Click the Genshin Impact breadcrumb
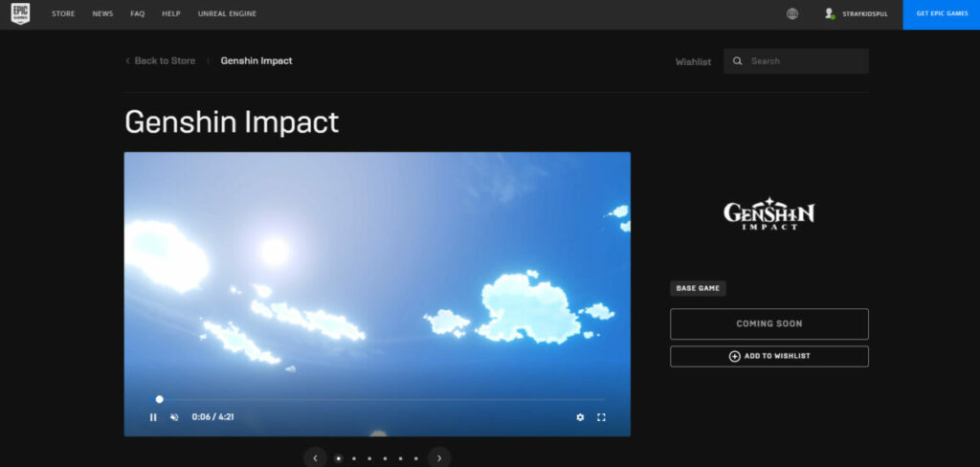Image resolution: width=980 pixels, height=467 pixels. point(256,60)
